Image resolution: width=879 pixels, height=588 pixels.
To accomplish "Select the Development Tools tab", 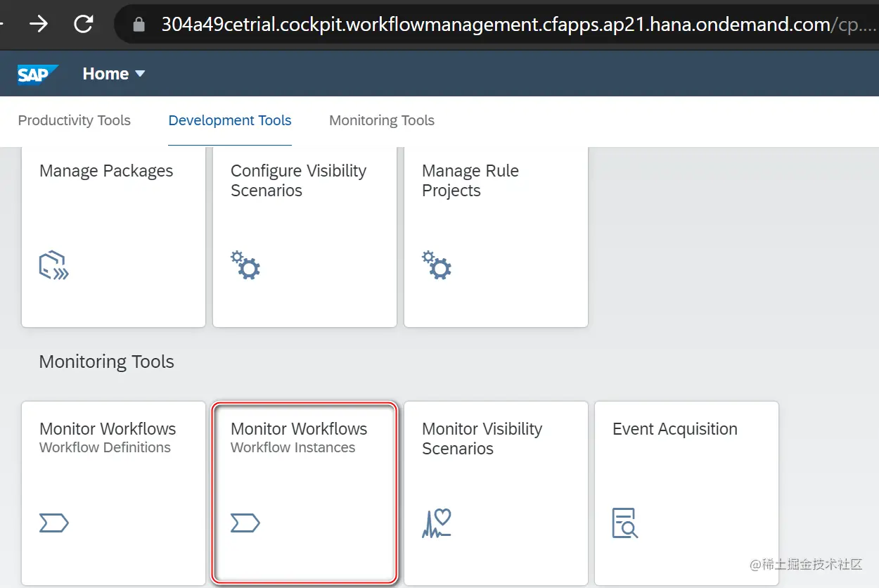I will (230, 120).
